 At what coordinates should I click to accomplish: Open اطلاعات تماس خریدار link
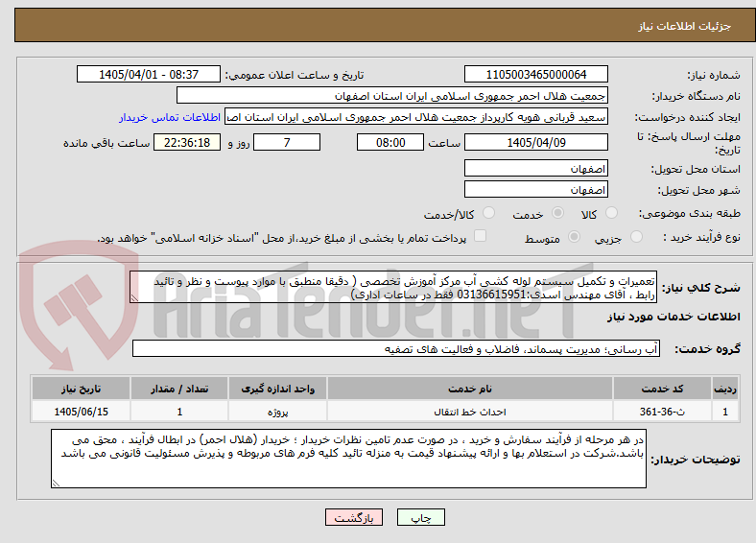tap(170, 117)
